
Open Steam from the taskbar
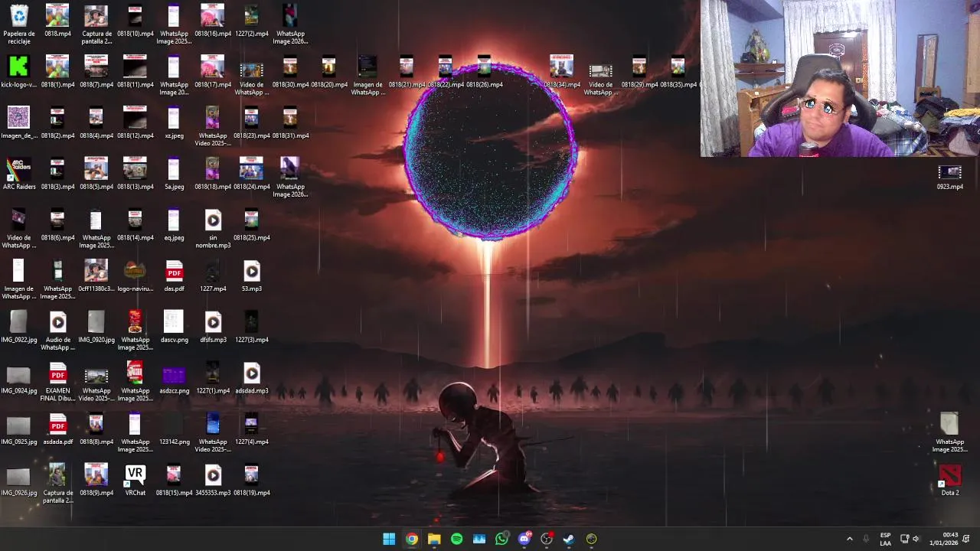569,539
